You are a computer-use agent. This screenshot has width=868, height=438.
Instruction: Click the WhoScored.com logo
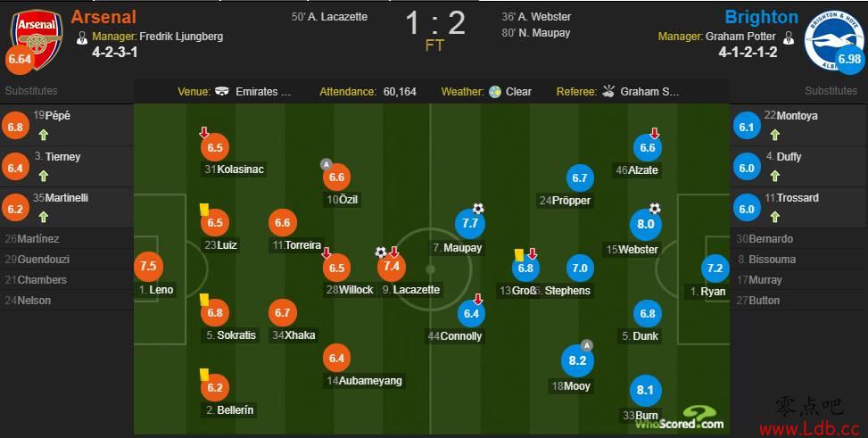pyautogui.click(x=680, y=418)
